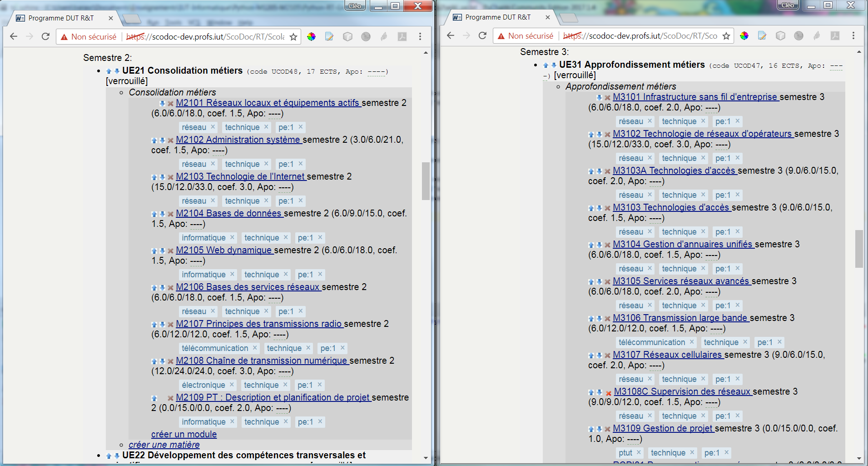868x466 pixels.
Task: Click the créer un module link
Action: [x=184, y=434]
